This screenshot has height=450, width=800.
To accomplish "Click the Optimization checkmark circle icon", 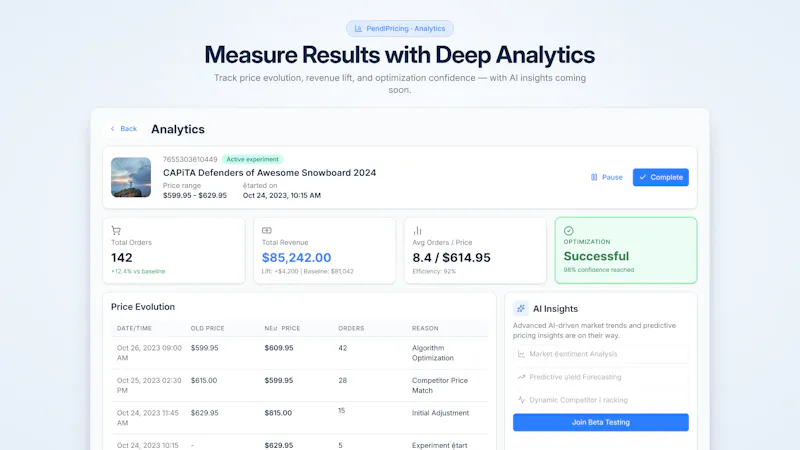I will pos(568,231).
